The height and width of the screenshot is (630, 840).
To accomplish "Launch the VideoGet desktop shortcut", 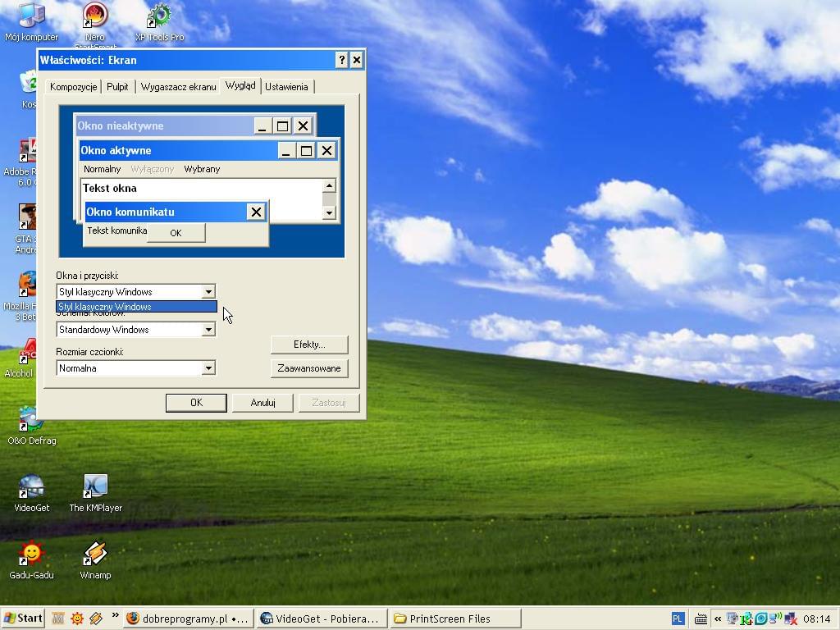I will (32, 493).
